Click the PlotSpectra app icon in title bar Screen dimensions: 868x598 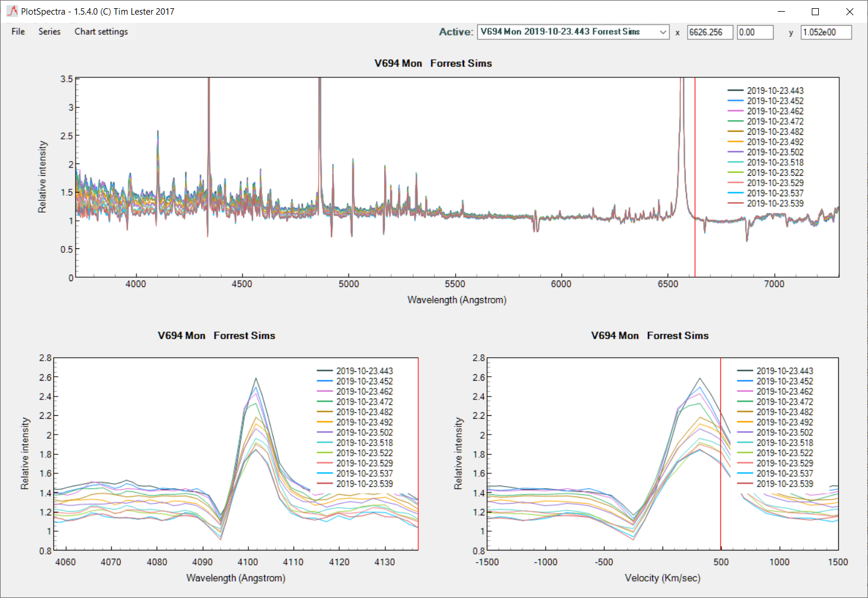click(x=12, y=11)
